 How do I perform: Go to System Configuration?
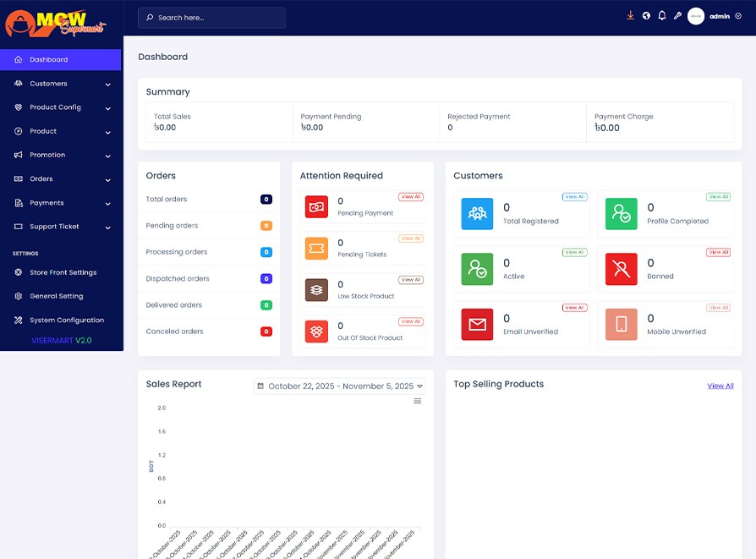coord(66,321)
